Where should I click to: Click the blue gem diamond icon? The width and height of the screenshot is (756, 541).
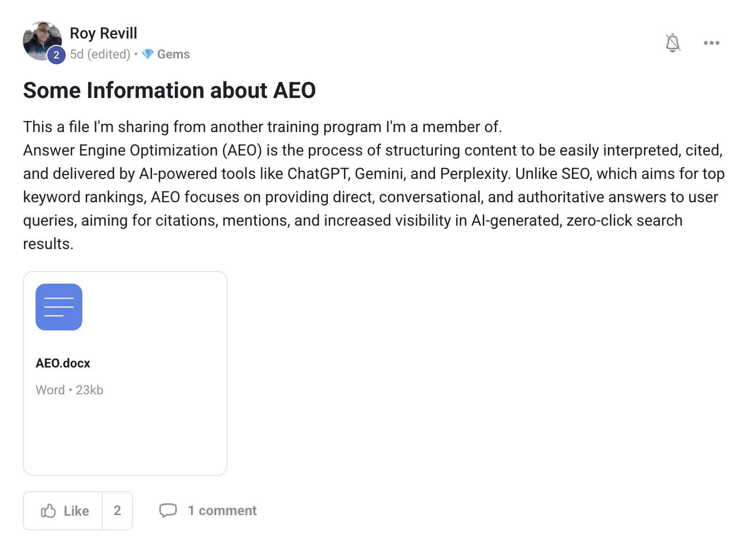click(x=148, y=54)
